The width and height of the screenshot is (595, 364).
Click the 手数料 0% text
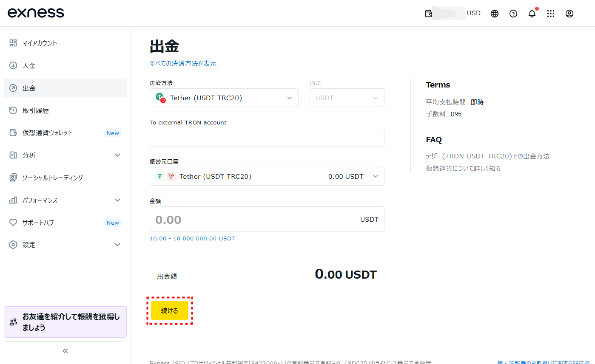pyautogui.click(x=444, y=114)
